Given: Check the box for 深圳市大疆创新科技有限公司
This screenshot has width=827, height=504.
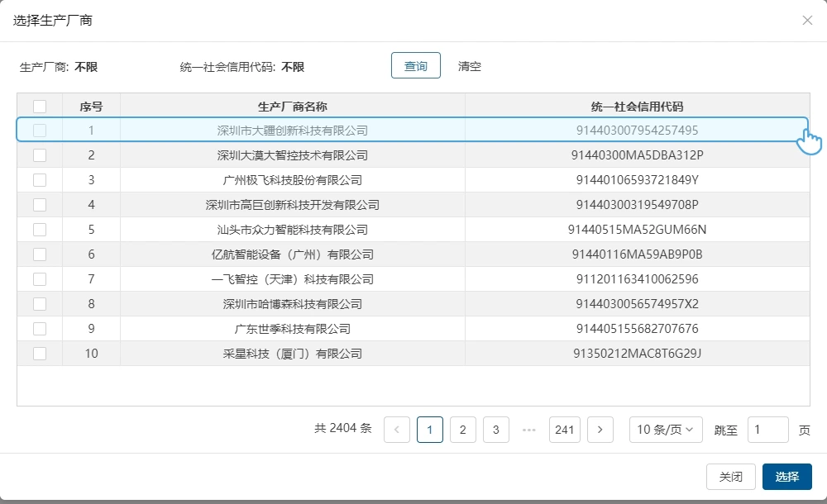Looking at the screenshot, I should 40,131.
